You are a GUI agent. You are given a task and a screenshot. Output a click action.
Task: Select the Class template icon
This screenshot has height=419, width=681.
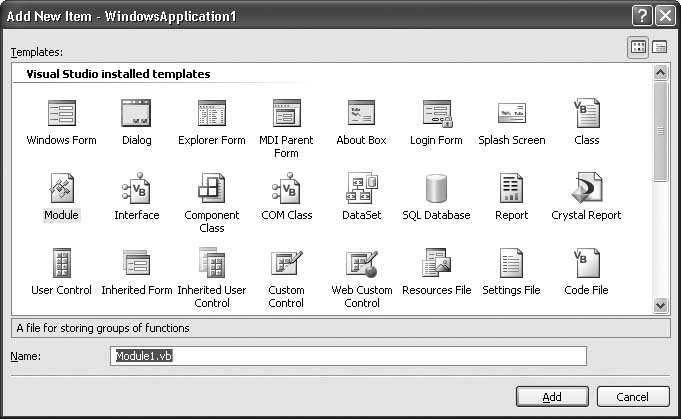click(586, 114)
